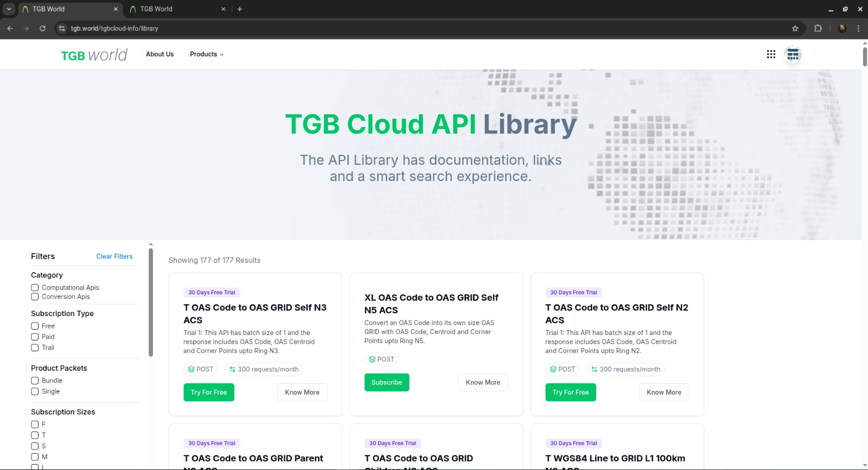This screenshot has height=470, width=868.
Task: Click the browser forward arrow
Action: pos(26,28)
